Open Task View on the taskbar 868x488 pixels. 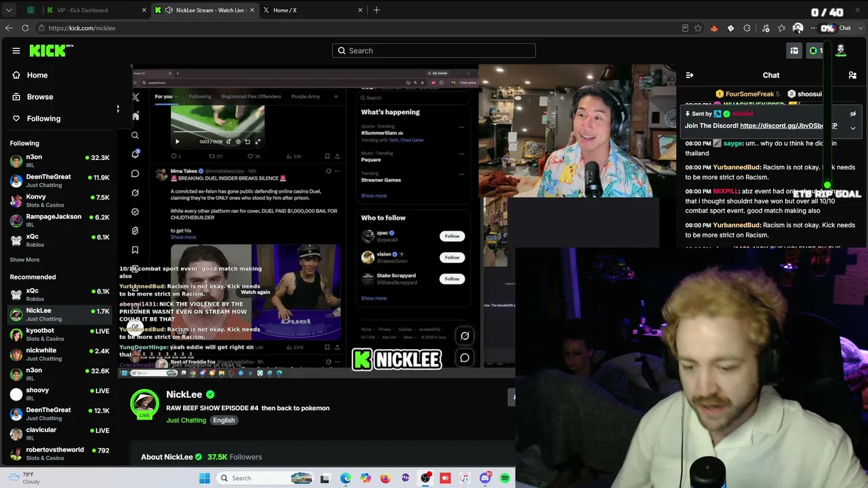(x=325, y=478)
